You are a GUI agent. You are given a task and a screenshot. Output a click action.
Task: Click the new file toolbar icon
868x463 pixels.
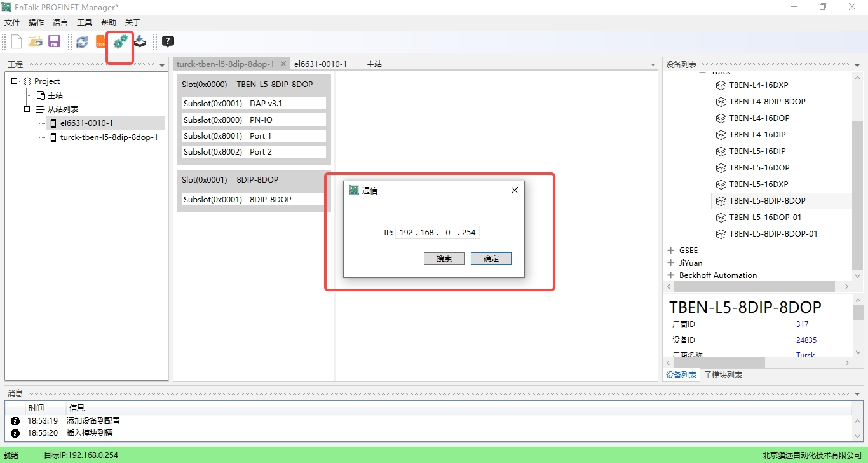point(17,42)
